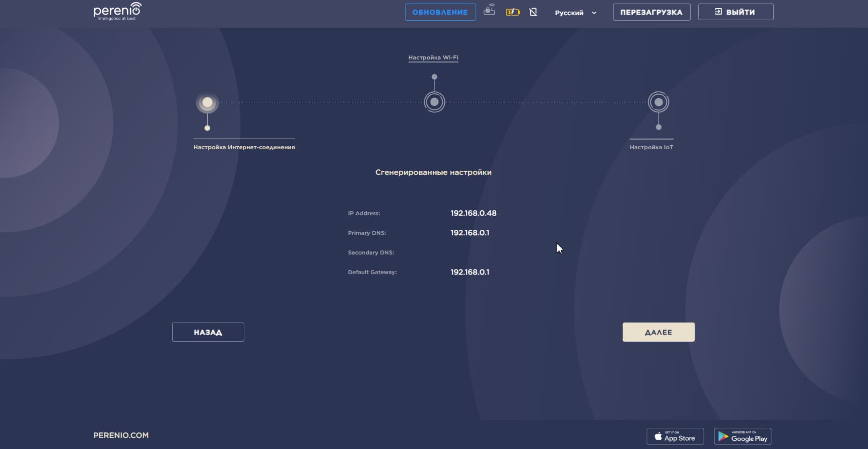
Task: Click the Default Gateway: label
Action: click(372, 272)
